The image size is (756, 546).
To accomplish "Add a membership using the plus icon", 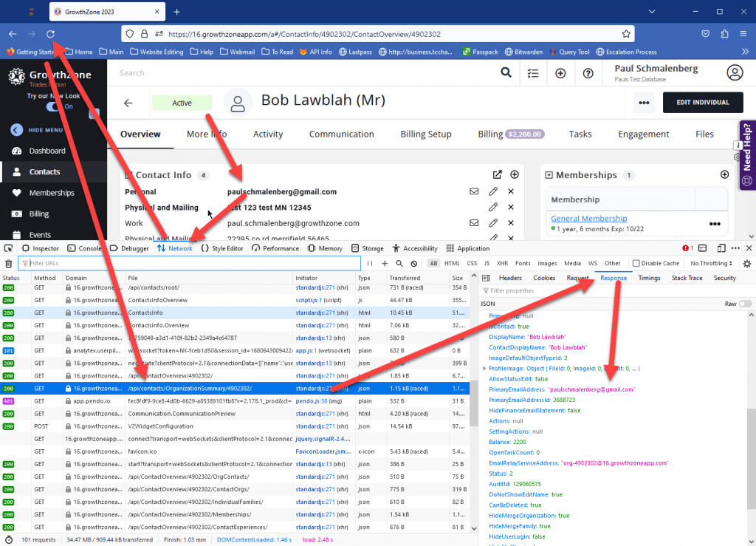I will (x=724, y=174).
